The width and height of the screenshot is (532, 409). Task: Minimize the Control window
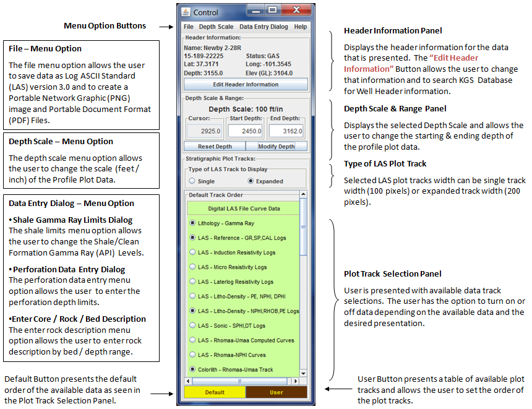256,11
